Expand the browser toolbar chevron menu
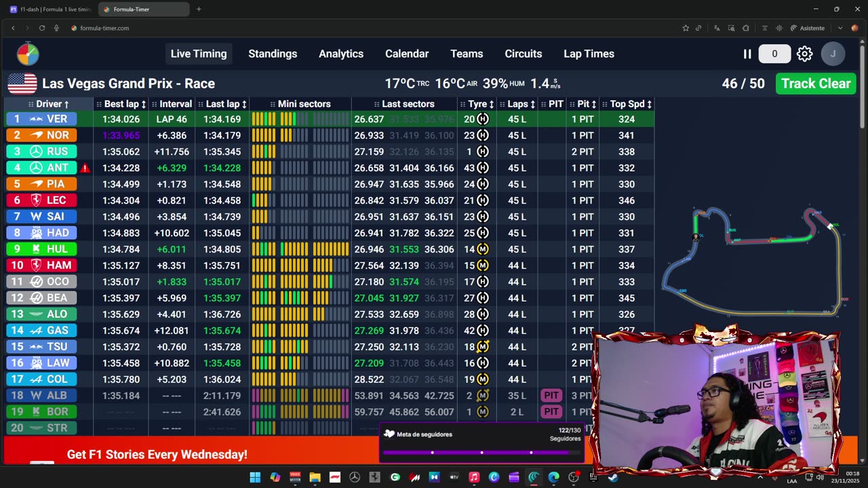 coord(840,28)
